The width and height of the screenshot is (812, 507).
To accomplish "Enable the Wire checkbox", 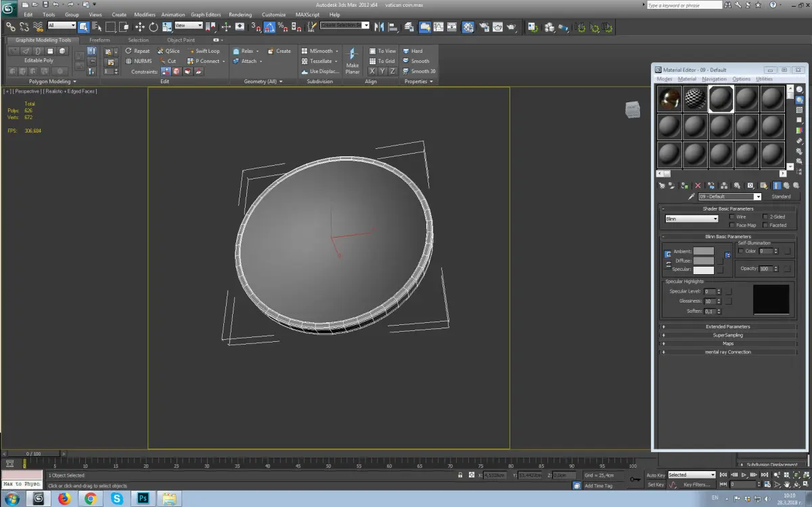I will (732, 217).
